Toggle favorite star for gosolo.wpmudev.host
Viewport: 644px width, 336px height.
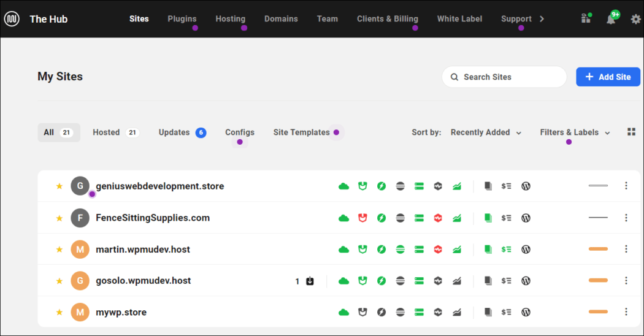point(59,281)
